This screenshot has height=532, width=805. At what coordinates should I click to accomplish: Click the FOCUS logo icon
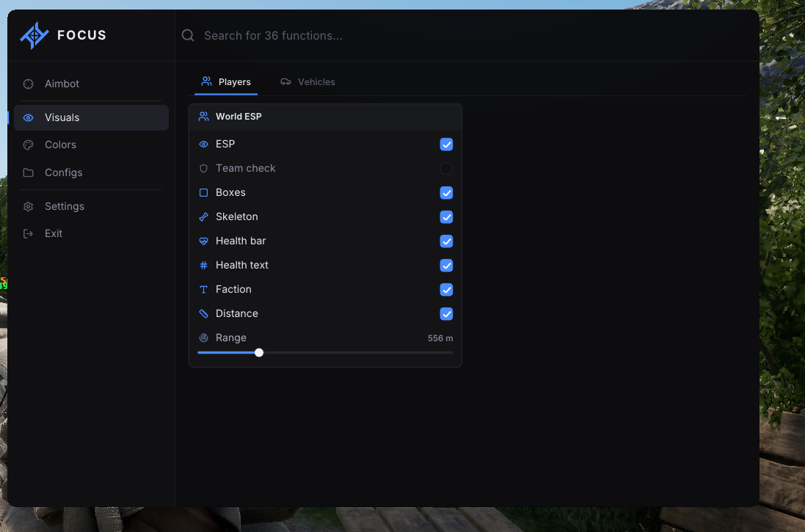point(34,35)
